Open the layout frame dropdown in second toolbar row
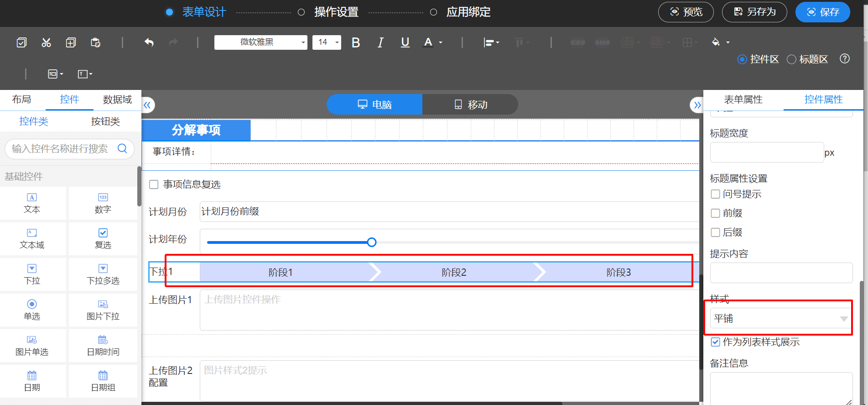Viewport: 868px width, 405px height. (x=56, y=74)
